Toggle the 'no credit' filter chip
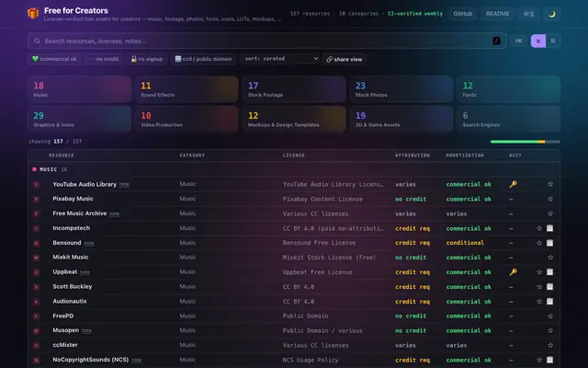This screenshot has width=588, height=368. [x=103, y=59]
